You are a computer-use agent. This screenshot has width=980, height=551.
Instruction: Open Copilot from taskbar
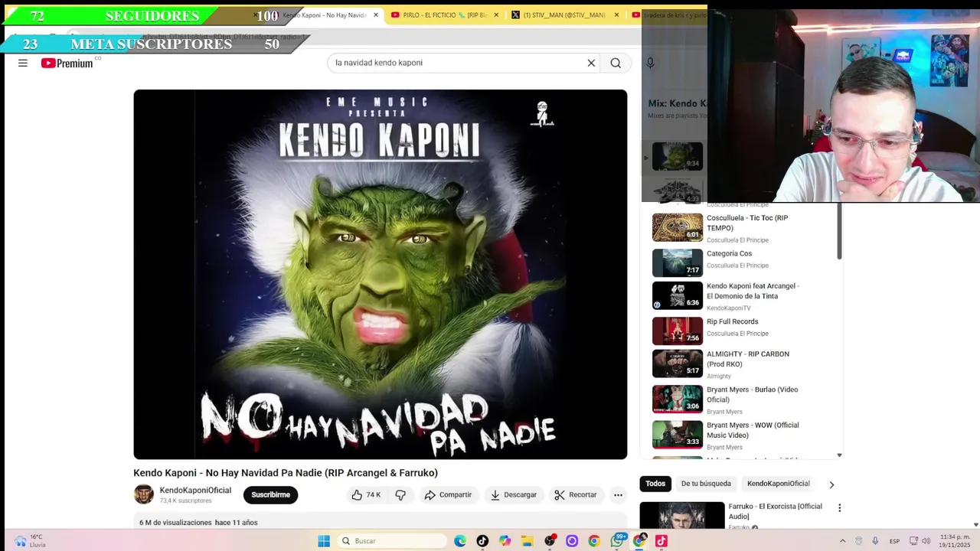click(x=505, y=541)
